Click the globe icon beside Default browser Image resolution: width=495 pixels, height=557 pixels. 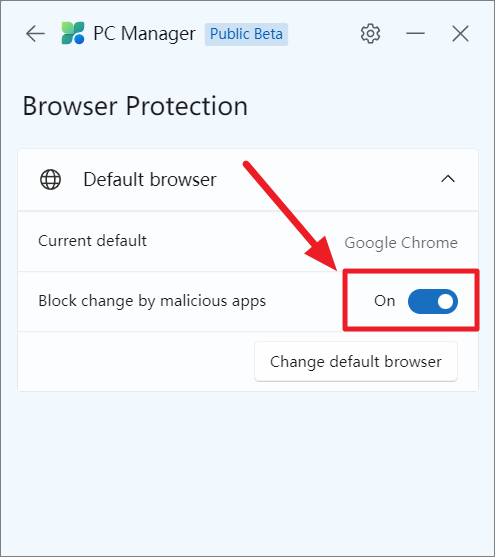(x=50, y=179)
